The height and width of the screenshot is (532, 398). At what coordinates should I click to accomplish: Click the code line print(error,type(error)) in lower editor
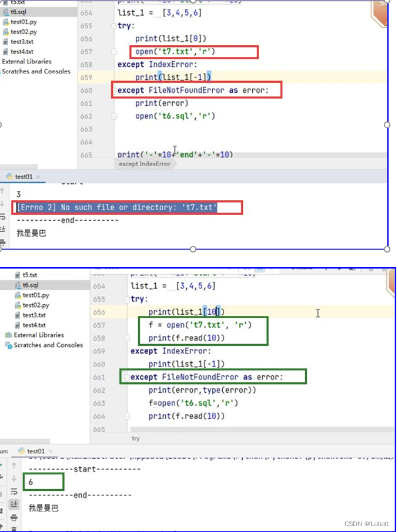pos(202,390)
